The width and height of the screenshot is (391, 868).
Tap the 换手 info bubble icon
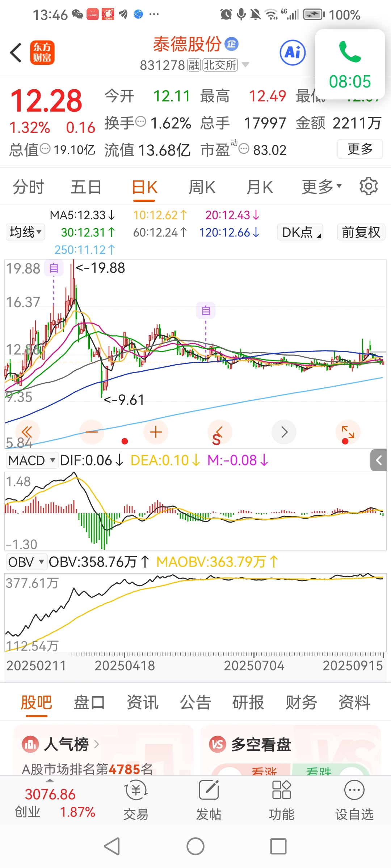[140, 122]
